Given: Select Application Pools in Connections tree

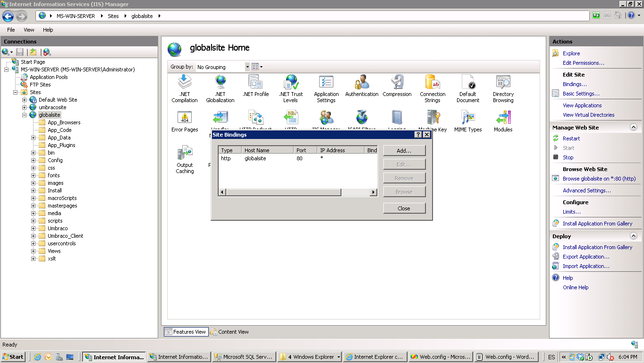Looking at the screenshot, I should point(49,77).
